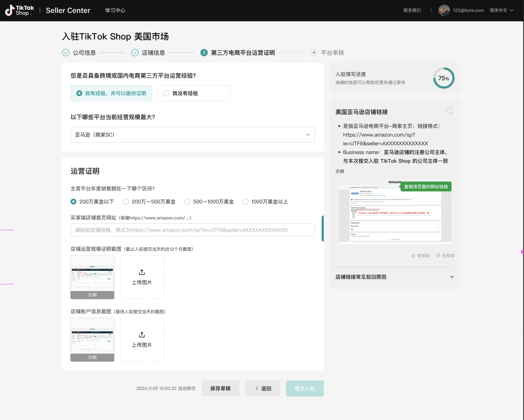
Task: Click the TikTok Shop logo
Action: click(19, 10)
